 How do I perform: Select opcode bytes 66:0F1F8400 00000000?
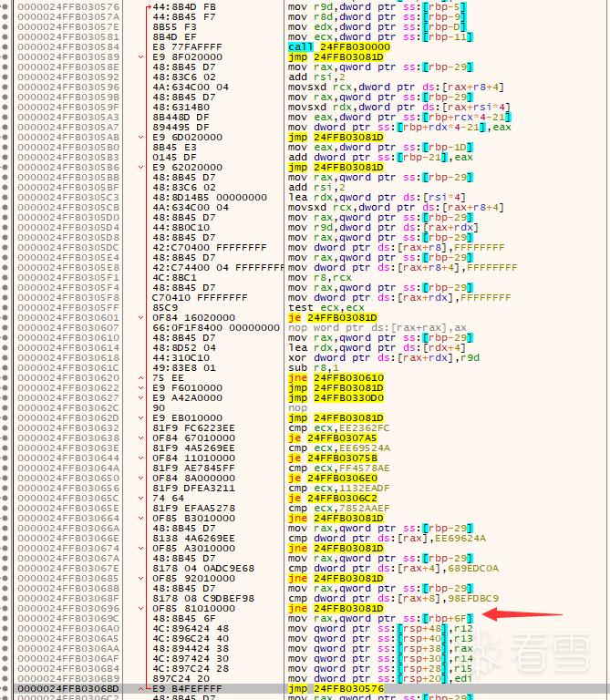tap(216, 328)
